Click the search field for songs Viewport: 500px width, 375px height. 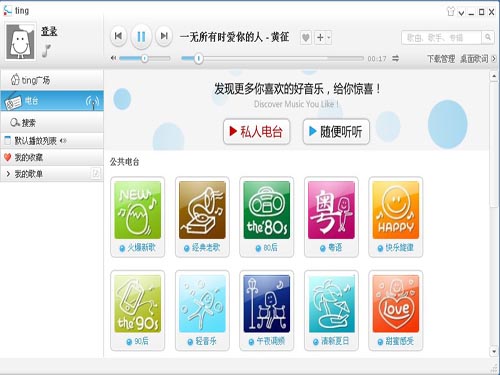point(441,37)
